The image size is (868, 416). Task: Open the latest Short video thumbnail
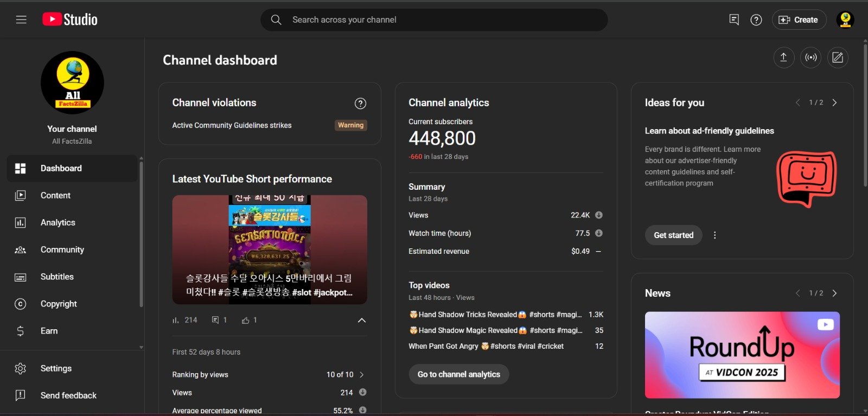click(270, 249)
